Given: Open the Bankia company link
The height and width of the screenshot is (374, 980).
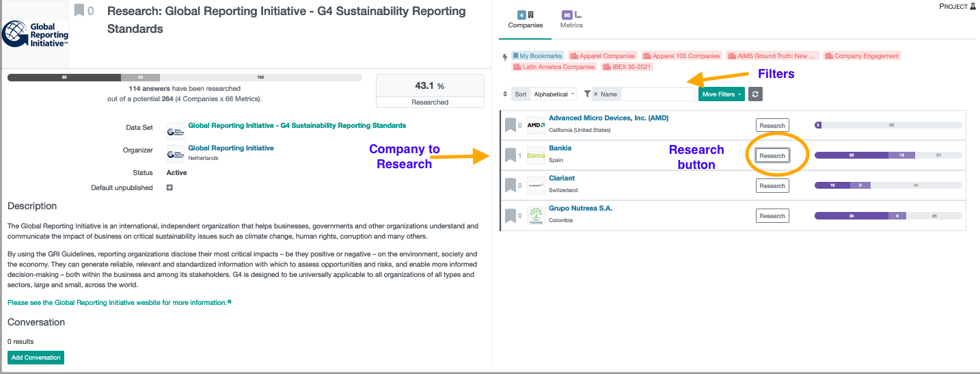Looking at the screenshot, I should pyautogui.click(x=560, y=148).
